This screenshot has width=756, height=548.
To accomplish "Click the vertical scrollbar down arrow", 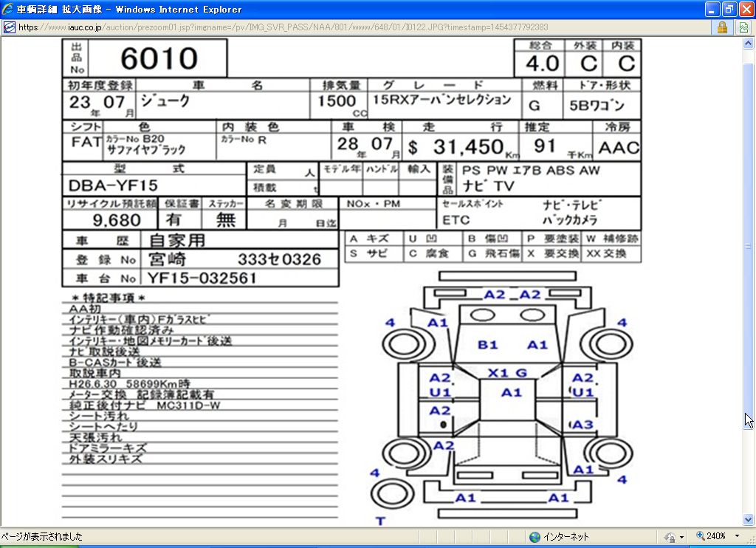I will pyautogui.click(x=749, y=519).
